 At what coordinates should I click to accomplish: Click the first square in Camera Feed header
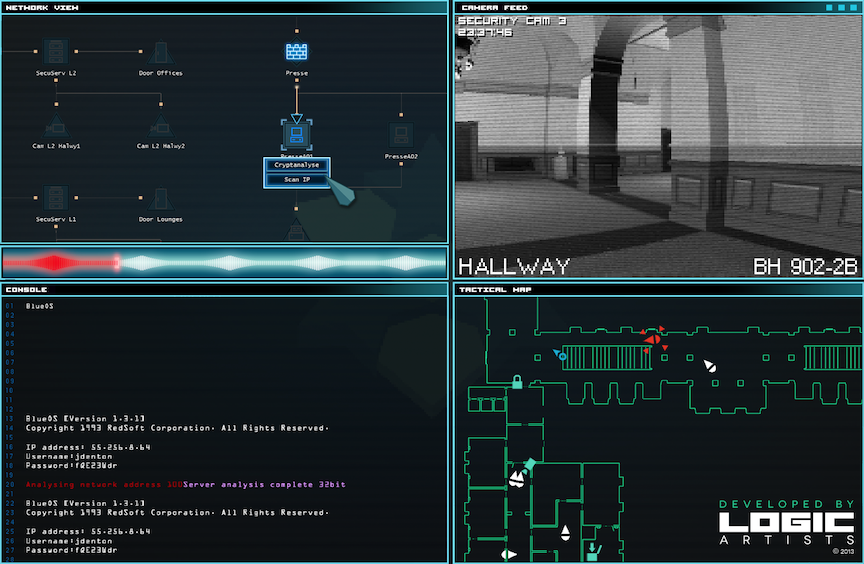click(x=829, y=7)
